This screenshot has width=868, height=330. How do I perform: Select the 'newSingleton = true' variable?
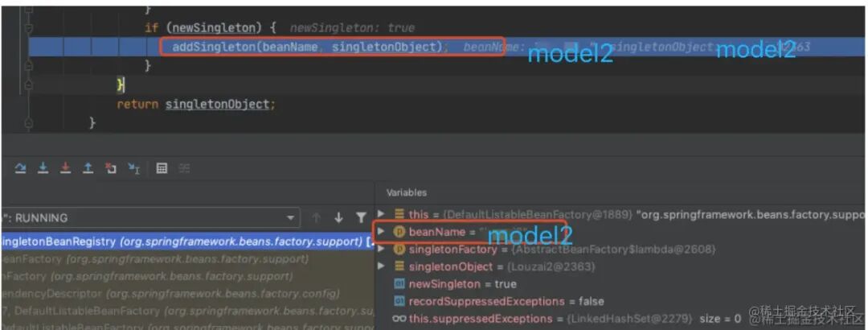tap(621, 284)
